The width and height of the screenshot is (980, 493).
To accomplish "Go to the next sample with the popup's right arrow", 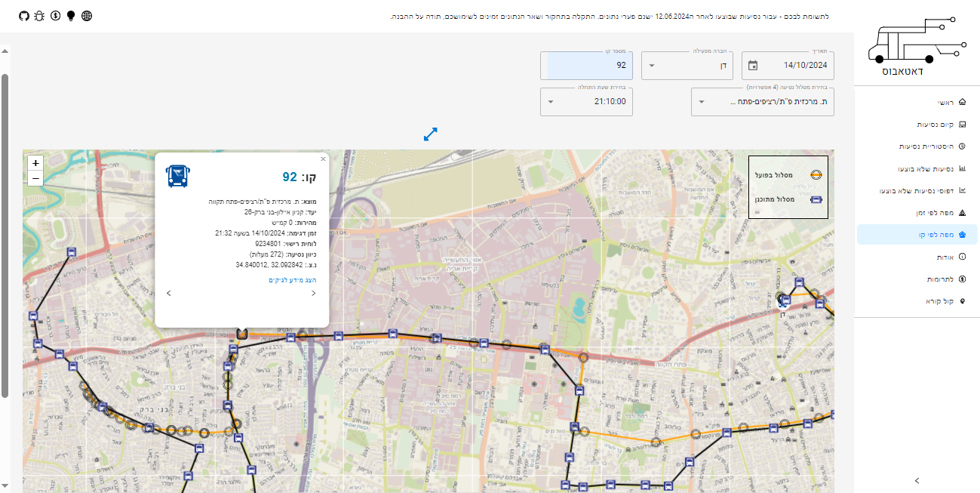I will pos(313,293).
